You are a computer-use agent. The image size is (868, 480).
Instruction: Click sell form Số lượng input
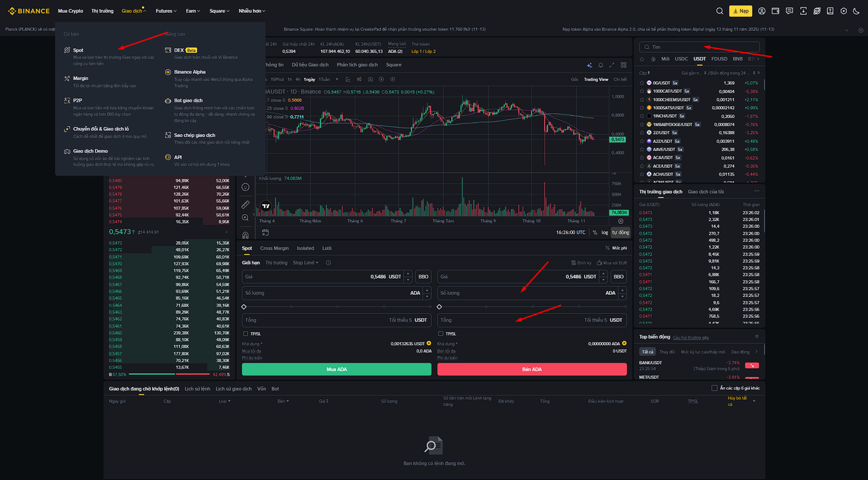point(532,293)
